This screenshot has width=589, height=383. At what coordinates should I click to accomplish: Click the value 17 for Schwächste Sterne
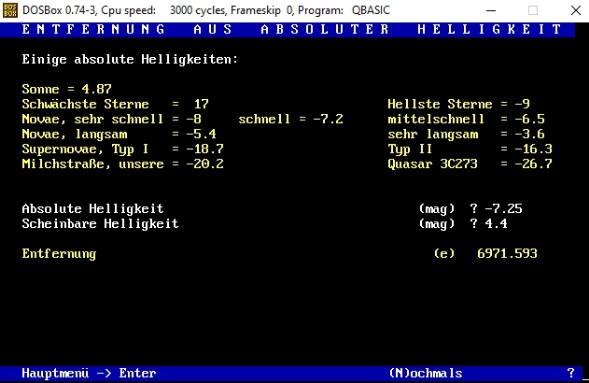pyautogui.click(x=201, y=104)
